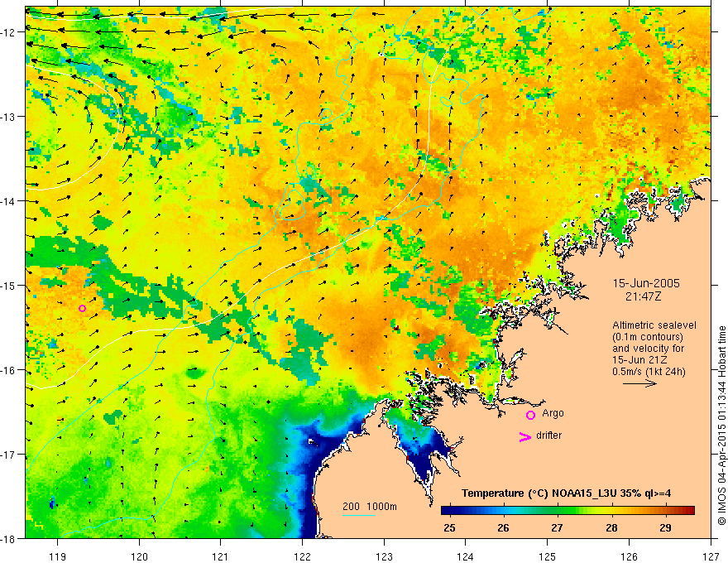Screen dimensions: 728x563
Task: Click the color bar value 26
Action: (x=503, y=527)
